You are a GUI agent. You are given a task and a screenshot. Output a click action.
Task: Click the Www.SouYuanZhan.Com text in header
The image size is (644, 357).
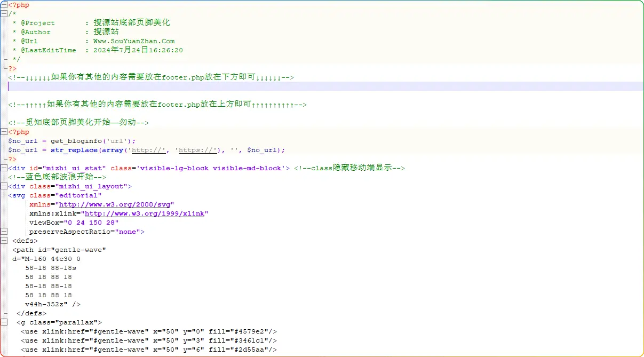(134, 41)
